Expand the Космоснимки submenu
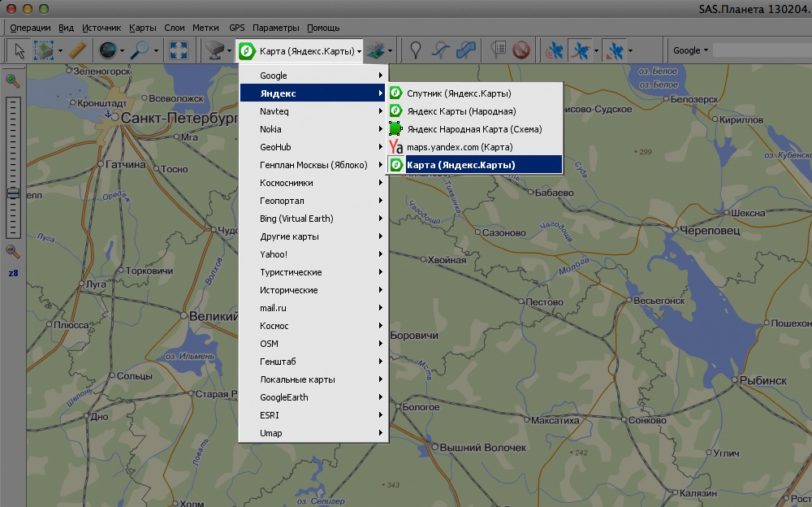Screen dimensions: 812x507 (x=313, y=183)
